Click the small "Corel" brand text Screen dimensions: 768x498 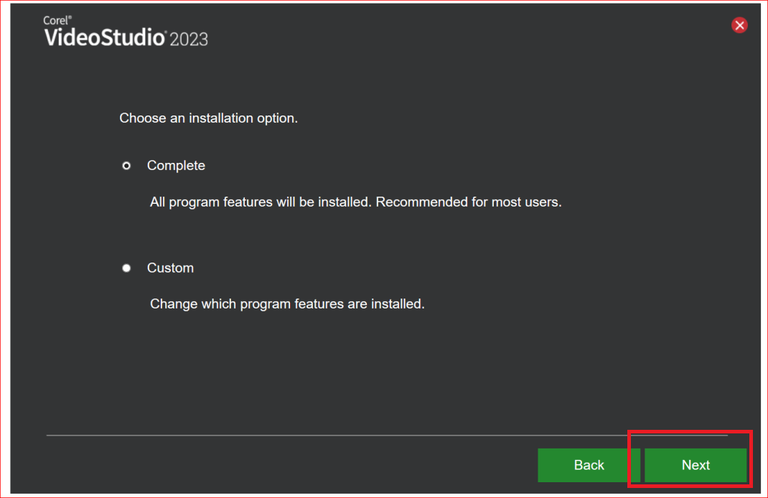click(x=55, y=20)
